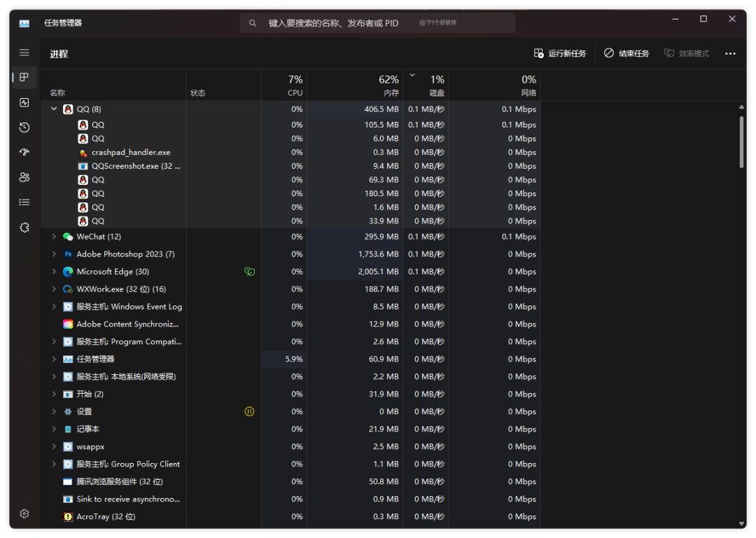Screen dimensions: 756x538
Task: Open the Services puzzle icon
Action: click(24, 228)
